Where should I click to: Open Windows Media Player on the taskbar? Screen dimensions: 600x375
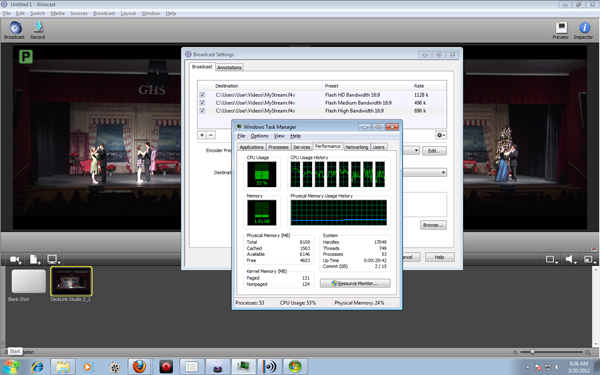click(88, 367)
